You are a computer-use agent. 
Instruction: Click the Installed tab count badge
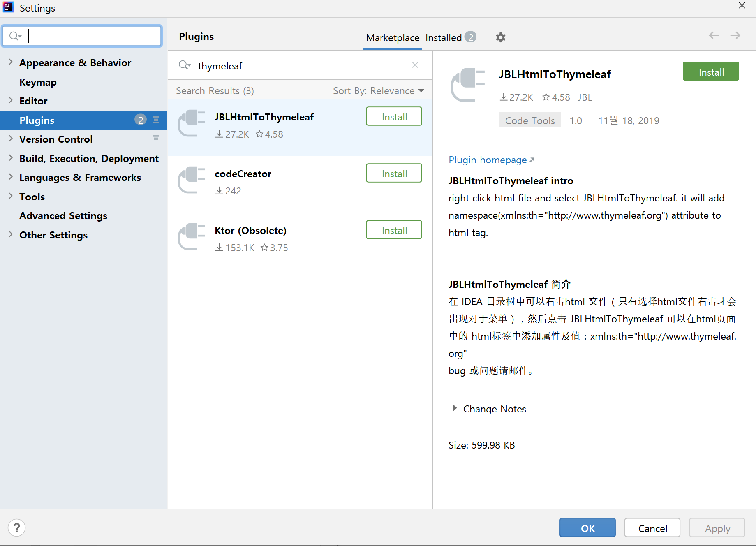470,37
